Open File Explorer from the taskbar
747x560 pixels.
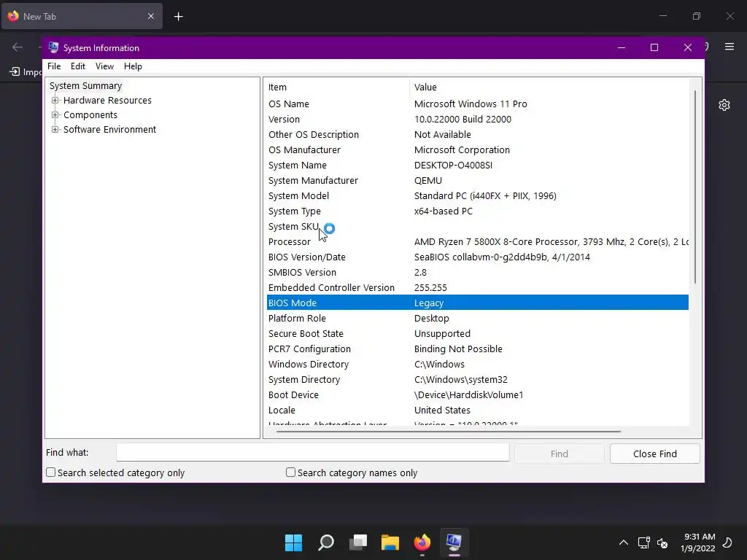point(390,542)
